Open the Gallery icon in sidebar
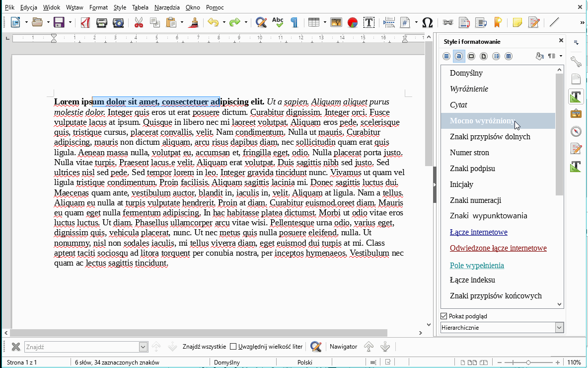This screenshot has height=368, width=588. pyautogui.click(x=576, y=114)
